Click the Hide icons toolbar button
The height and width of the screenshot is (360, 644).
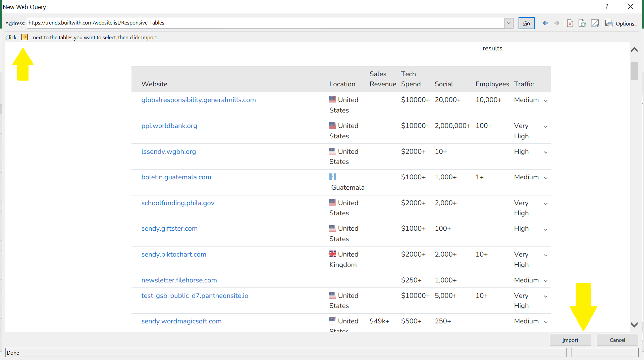(x=595, y=23)
